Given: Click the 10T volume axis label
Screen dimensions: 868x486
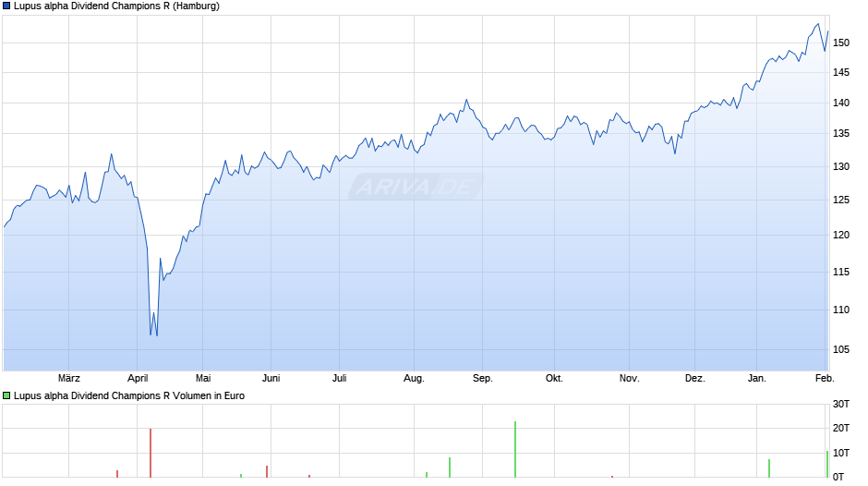Looking at the screenshot, I should click(x=841, y=453).
